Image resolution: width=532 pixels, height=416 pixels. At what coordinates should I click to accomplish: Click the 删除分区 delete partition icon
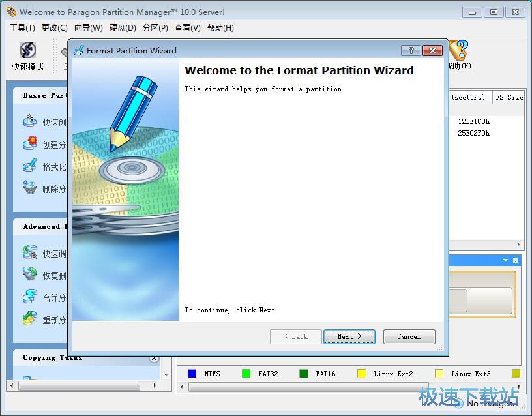coord(30,188)
